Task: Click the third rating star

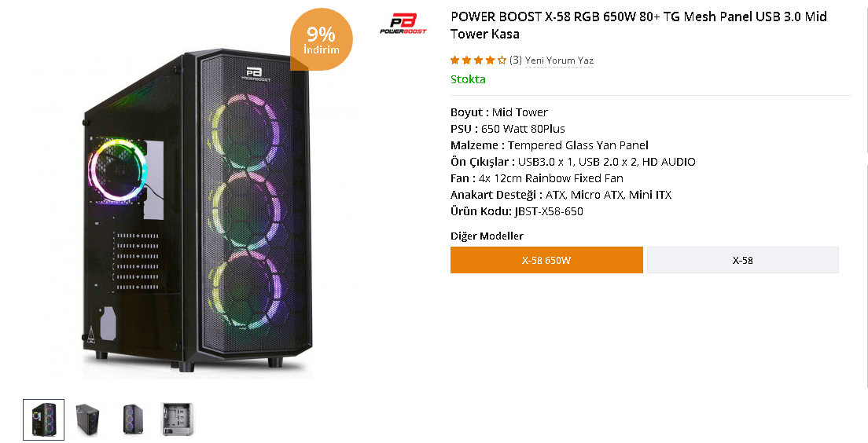Action: click(x=478, y=60)
